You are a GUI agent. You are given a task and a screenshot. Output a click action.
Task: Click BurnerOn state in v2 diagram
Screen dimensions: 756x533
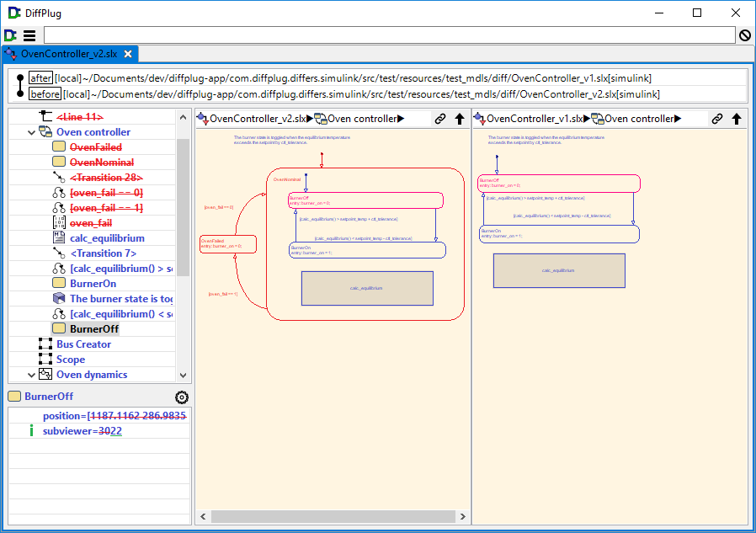click(x=367, y=250)
